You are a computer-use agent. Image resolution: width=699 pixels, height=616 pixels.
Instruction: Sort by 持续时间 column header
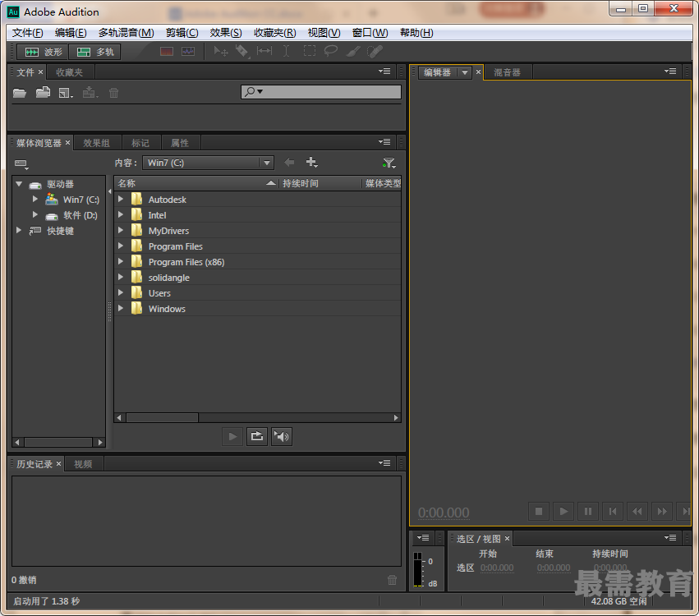[x=320, y=183]
